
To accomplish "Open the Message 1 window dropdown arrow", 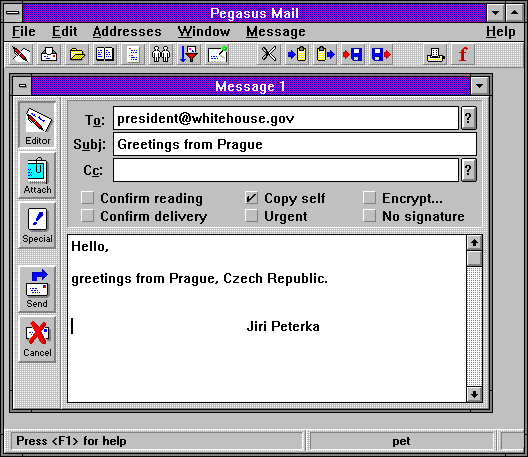I will (x=480, y=86).
